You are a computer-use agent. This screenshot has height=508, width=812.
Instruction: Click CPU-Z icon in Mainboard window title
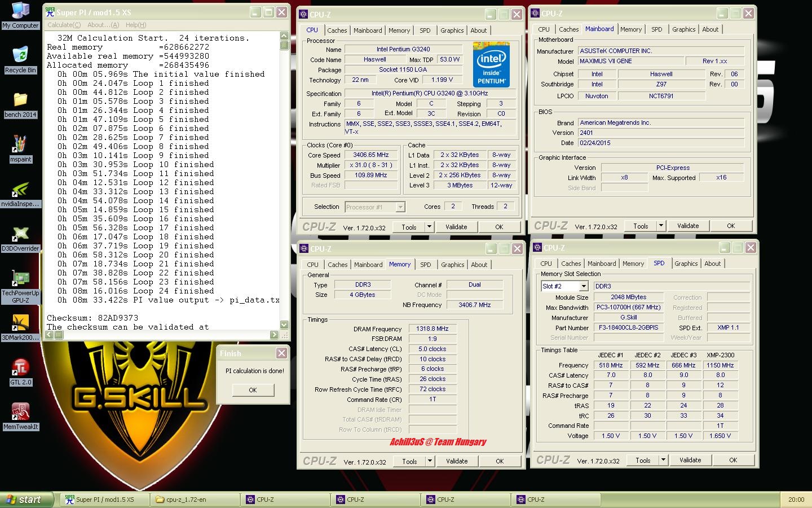point(536,14)
